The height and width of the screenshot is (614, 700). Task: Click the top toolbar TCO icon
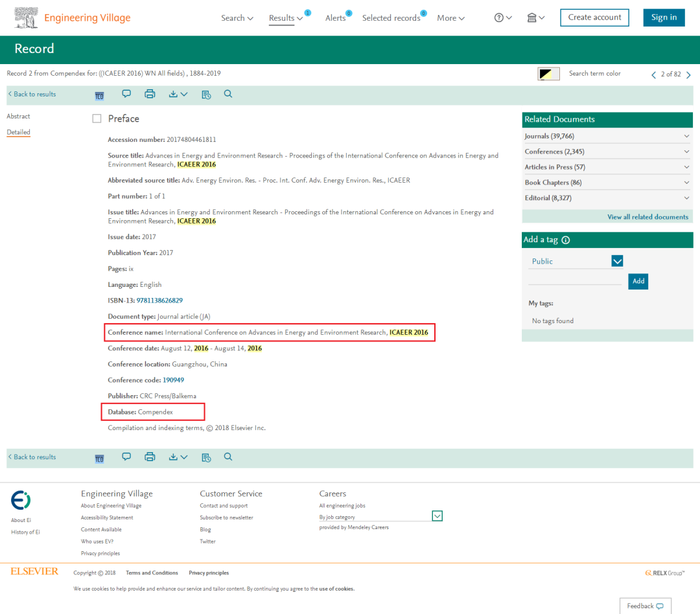coord(99,95)
